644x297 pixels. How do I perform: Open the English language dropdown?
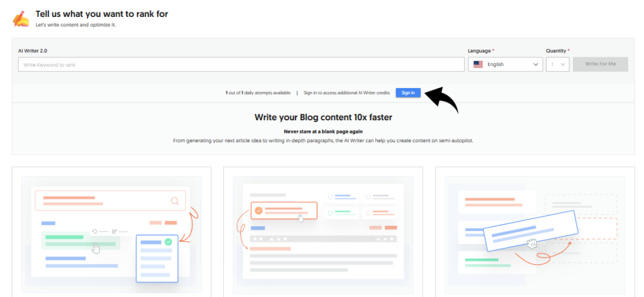pos(505,64)
